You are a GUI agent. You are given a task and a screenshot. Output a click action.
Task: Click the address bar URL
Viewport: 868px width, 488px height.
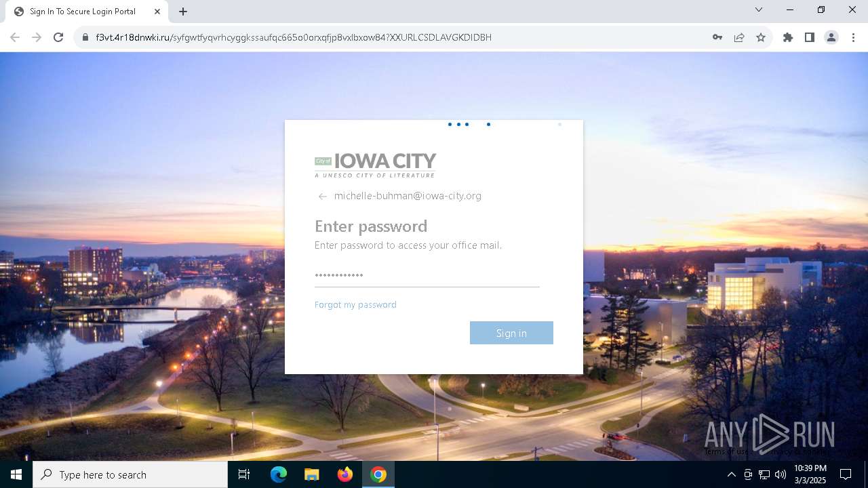point(294,37)
